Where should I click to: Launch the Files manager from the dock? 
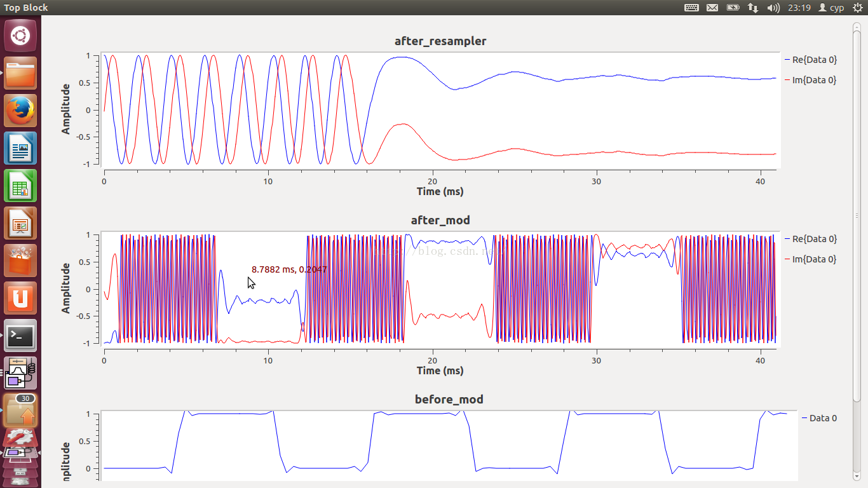click(x=20, y=74)
